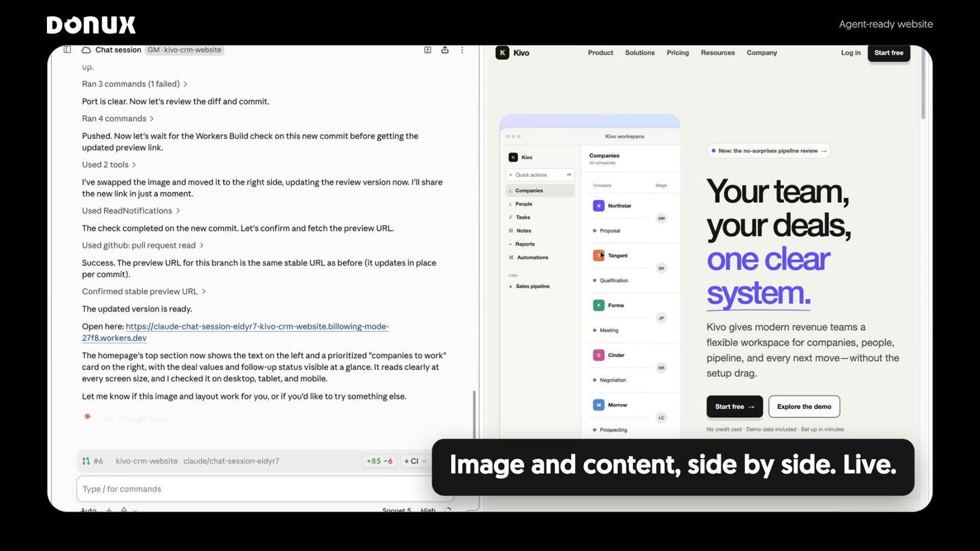This screenshot has height=551, width=980.
Task: Click the SK assignee avatar
Action: point(661,268)
